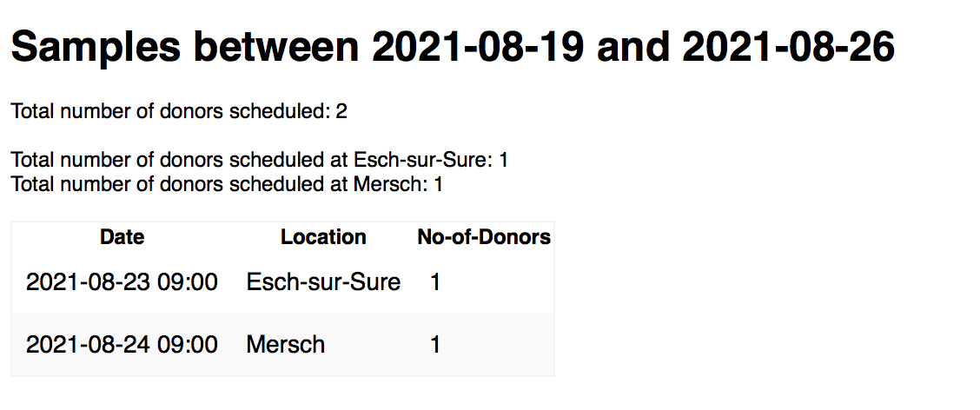980x410 pixels.
Task: Click the total donors scheduled line
Action: (x=179, y=111)
